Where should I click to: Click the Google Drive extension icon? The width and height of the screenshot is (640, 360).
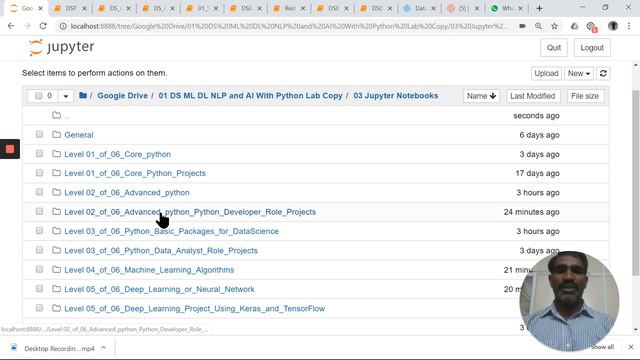574,26
